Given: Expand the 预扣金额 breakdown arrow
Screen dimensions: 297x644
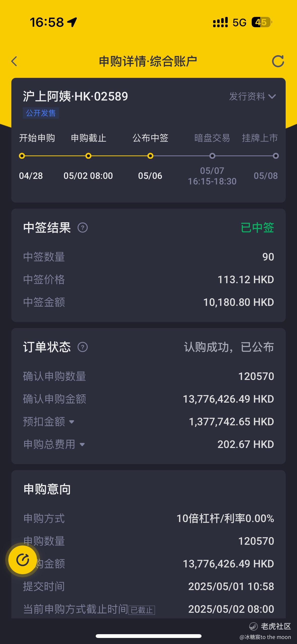Looking at the screenshot, I should coord(72,422).
